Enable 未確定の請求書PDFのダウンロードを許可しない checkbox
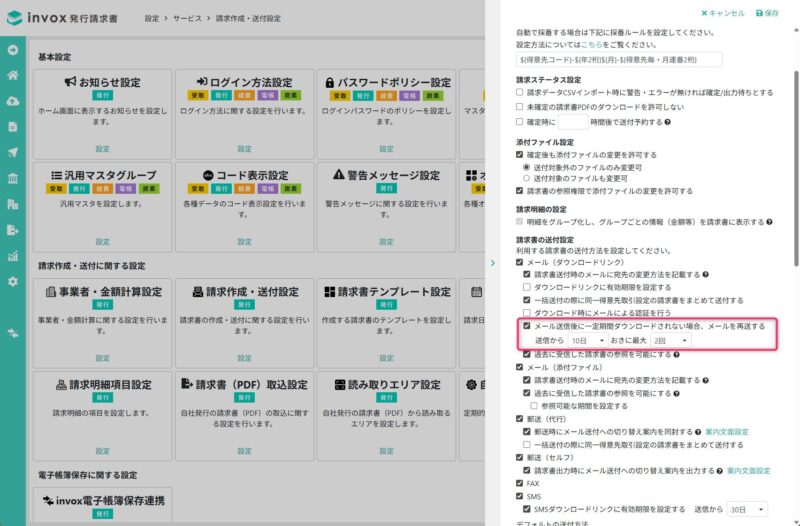800x526 pixels. pos(520,106)
